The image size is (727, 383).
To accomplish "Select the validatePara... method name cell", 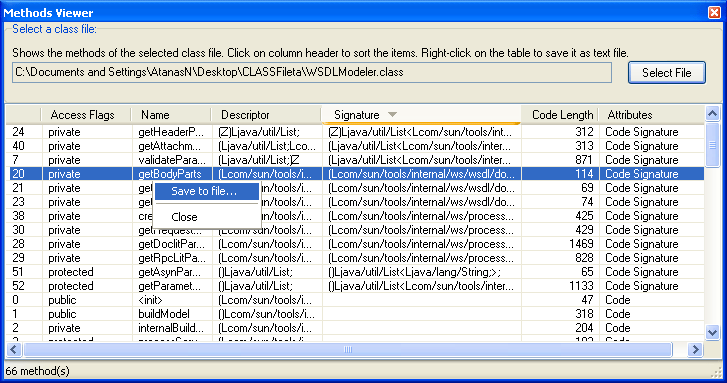I will [x=172, y=160].
